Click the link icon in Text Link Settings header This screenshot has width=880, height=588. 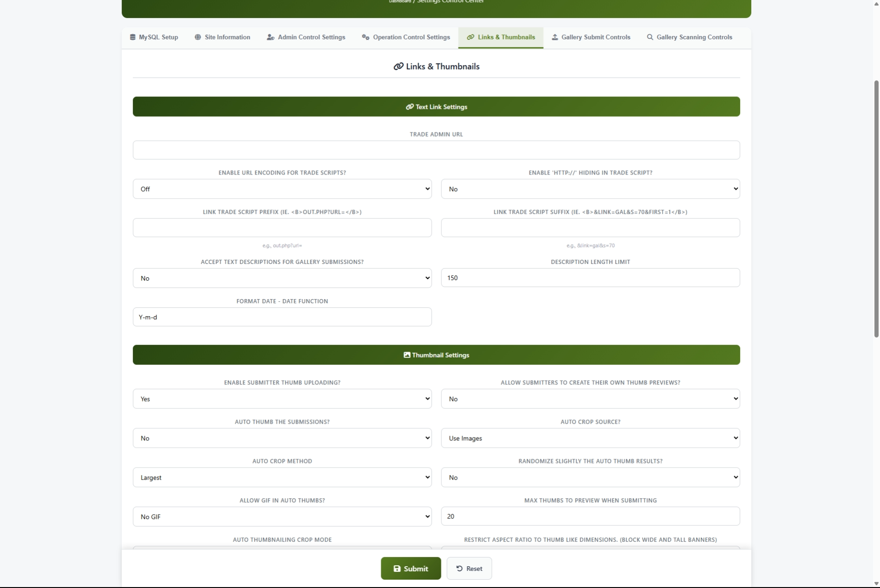[x=409, y=107]
